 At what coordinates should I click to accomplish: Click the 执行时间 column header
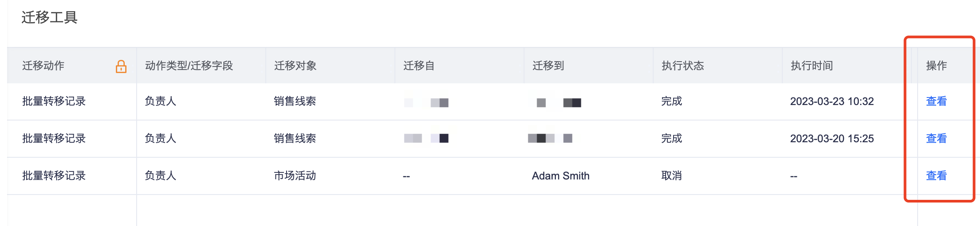[812, 66]
